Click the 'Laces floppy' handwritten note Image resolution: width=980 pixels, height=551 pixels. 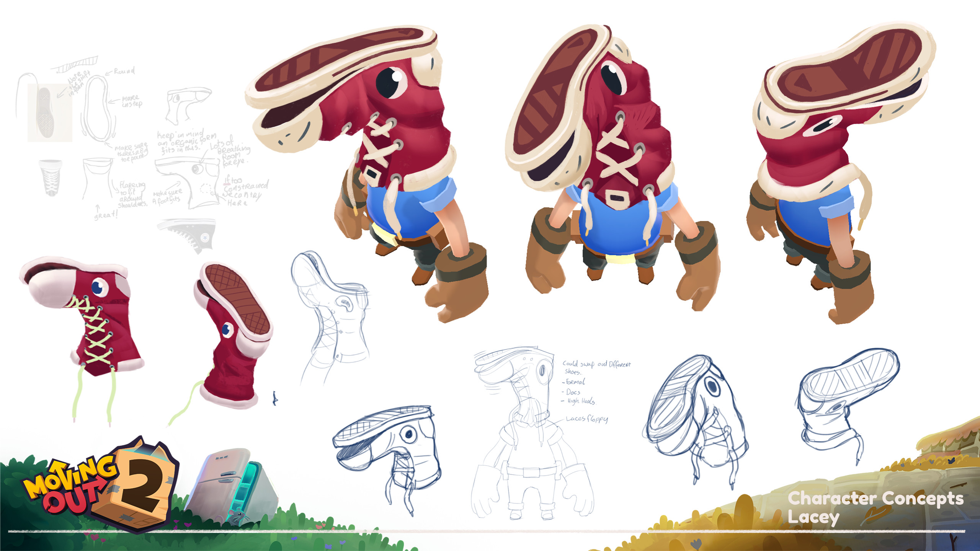click(x=586, y=419)
